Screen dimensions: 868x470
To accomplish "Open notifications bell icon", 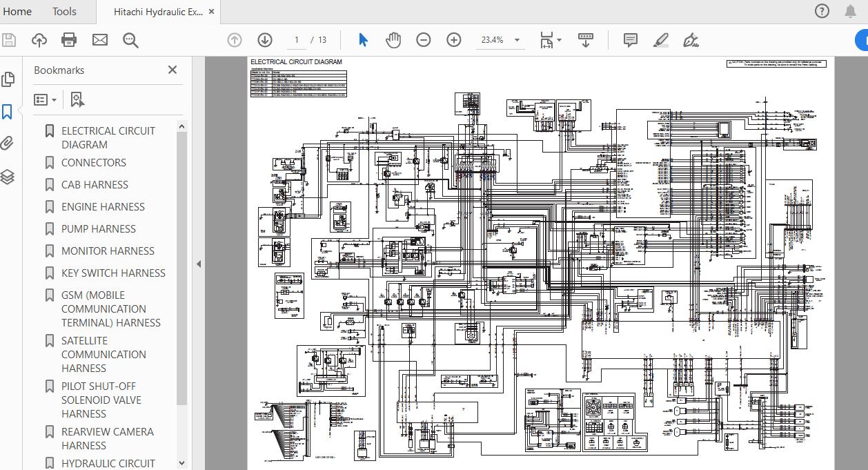I will [x=851, y=11].
